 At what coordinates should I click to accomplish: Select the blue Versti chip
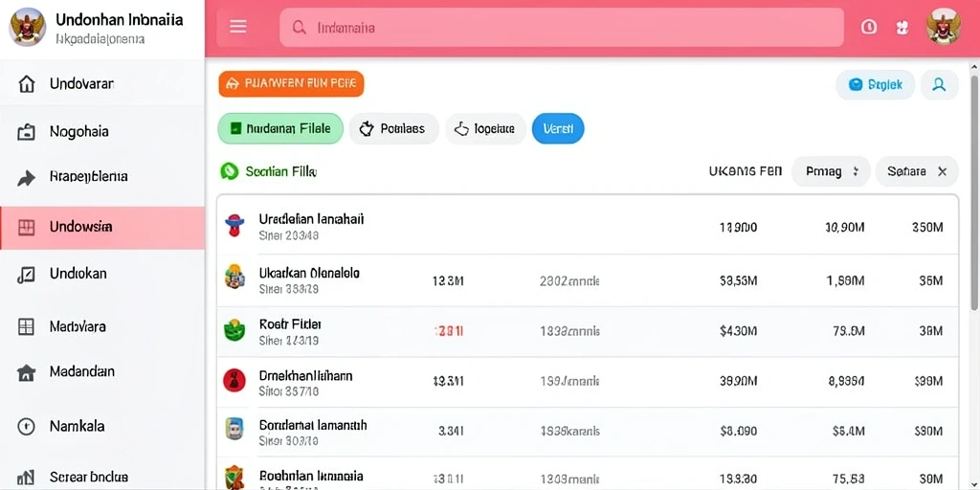tap(558, 129)
